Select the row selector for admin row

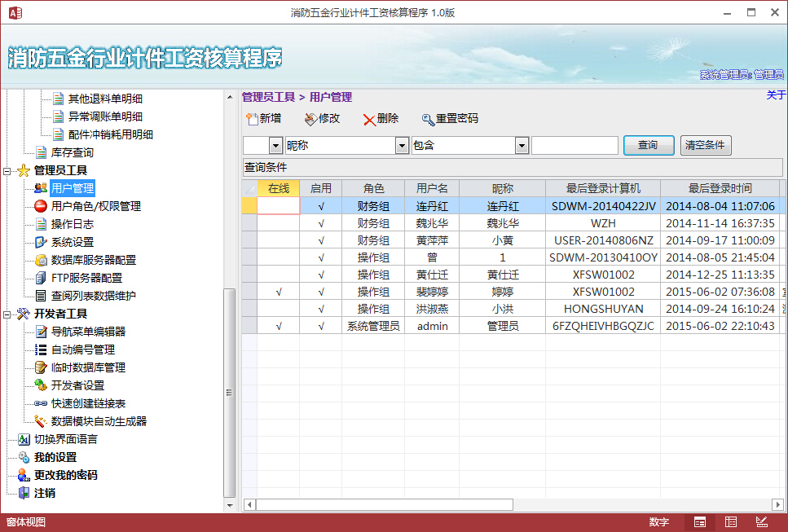pos(249,326)
